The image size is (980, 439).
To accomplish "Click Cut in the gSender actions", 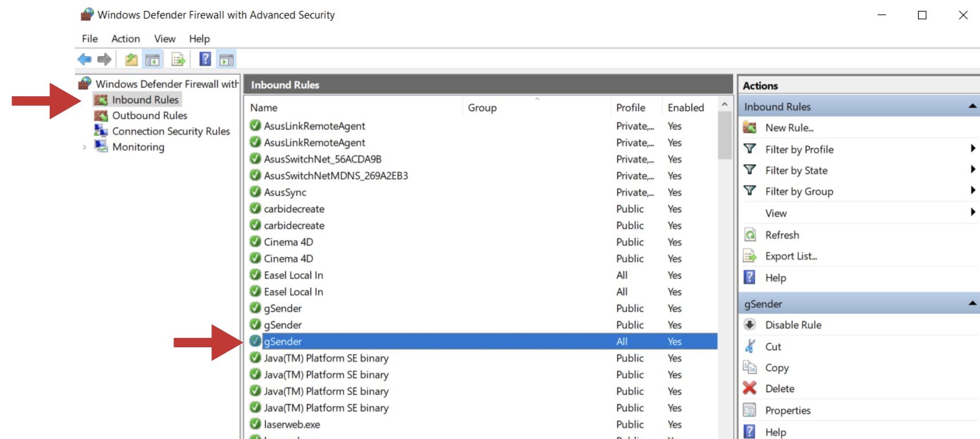I will click(x=773, y=347).
